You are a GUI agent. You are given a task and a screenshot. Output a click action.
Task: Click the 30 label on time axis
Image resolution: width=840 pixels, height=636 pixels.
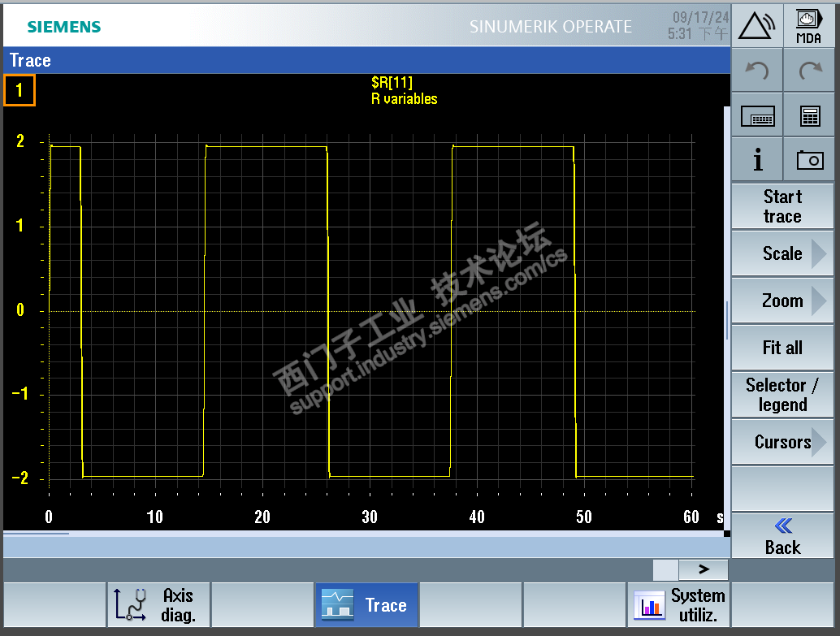point(370,517)
